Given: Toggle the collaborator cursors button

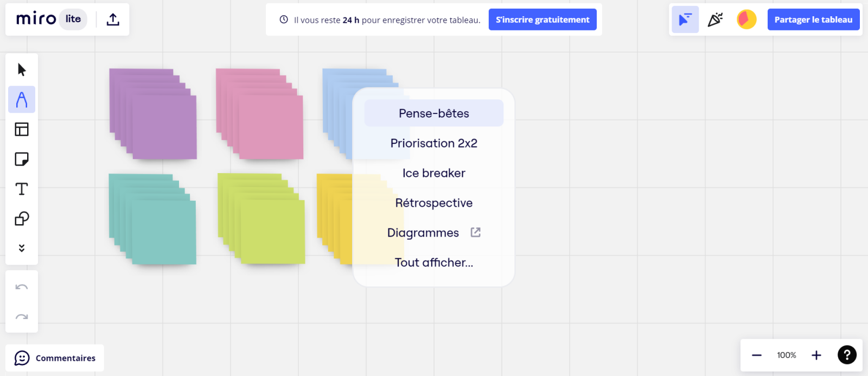Looking at the screenshot, I should [685, 20].
